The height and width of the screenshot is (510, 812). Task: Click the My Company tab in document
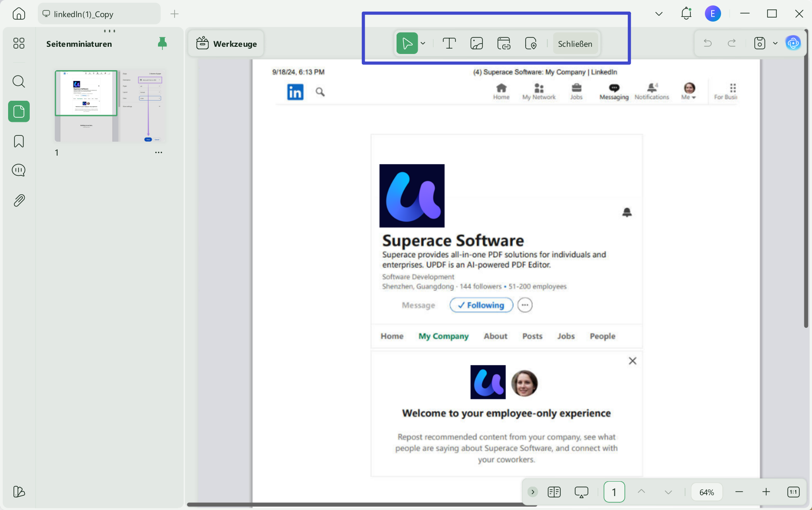[443, 336]
